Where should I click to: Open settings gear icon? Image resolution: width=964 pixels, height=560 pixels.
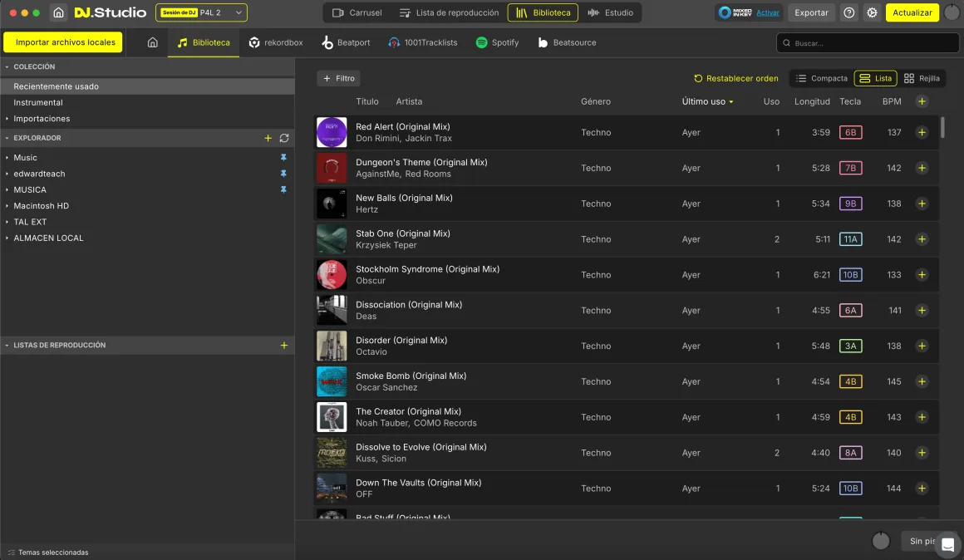point(872,12)
